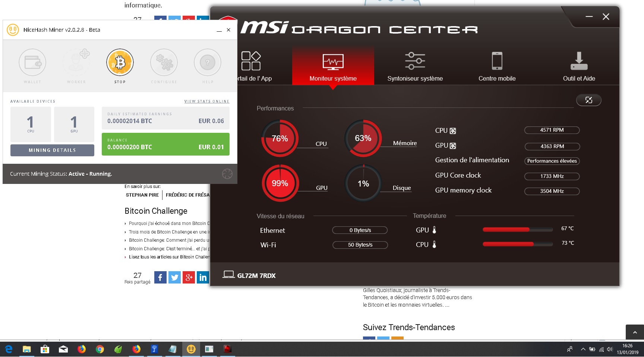Open the NiceHash Configure gears icon
Screen dimensions: 644x357
coord(164,62)
